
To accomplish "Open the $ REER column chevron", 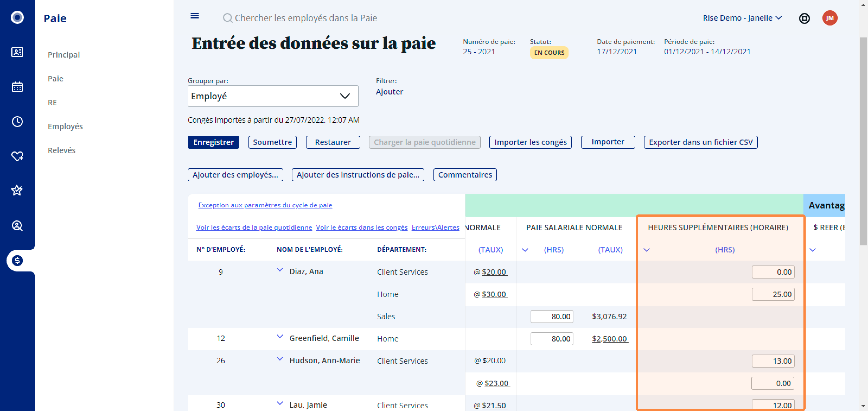I will (x=813, y=250).
